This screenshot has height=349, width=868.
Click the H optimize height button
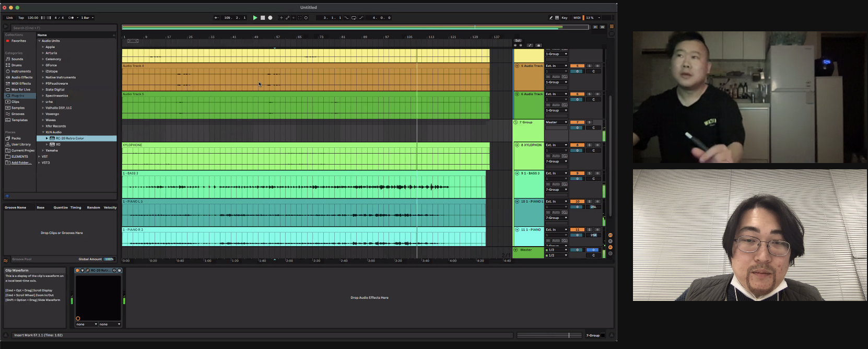(595, 27)
